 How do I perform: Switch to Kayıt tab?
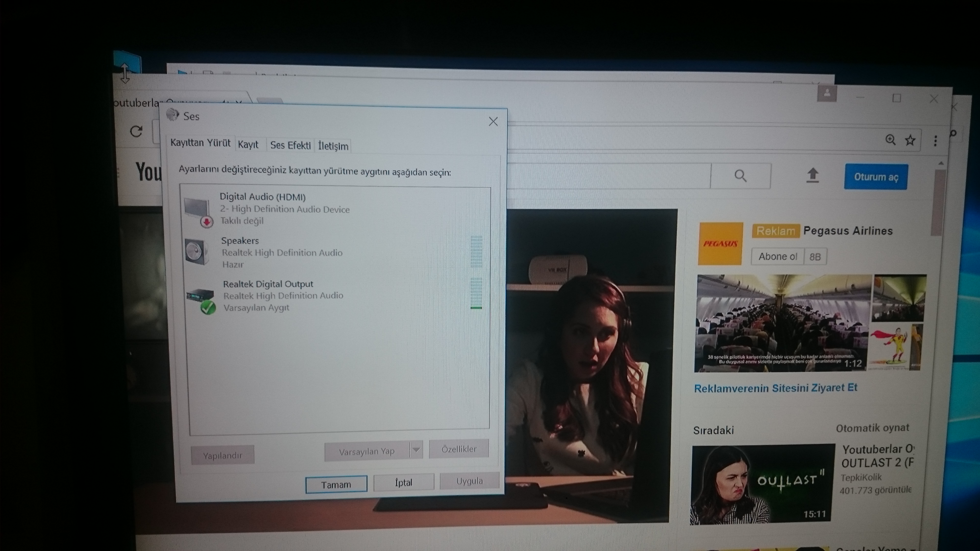click(x=248, y=144)
